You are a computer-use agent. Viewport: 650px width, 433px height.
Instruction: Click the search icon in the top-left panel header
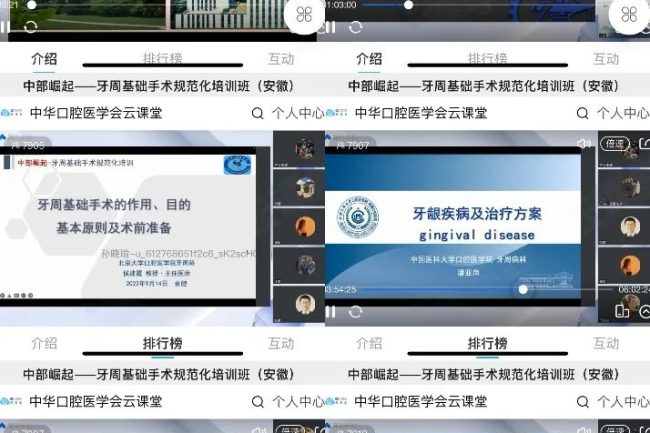click(x=258, y=113)
